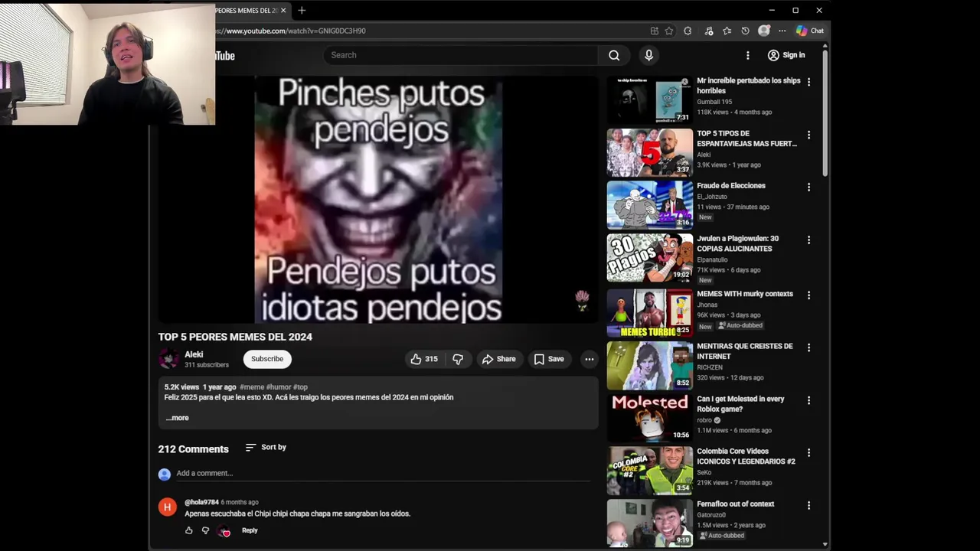
Task: Save the video to a playlist
Action: [x=548, y=359]
